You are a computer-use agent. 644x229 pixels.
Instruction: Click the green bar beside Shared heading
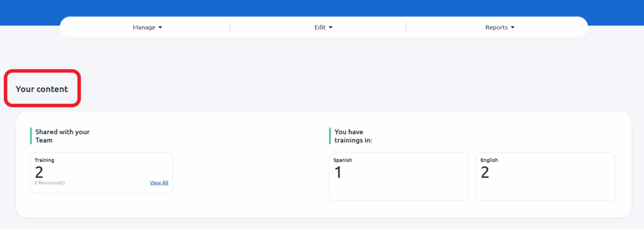tap(31, 136)
